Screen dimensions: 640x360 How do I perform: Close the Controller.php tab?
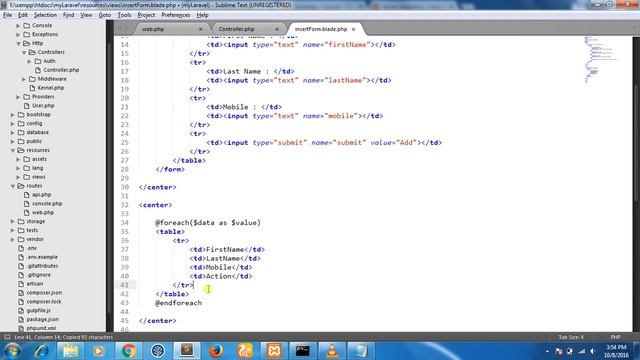277,29
